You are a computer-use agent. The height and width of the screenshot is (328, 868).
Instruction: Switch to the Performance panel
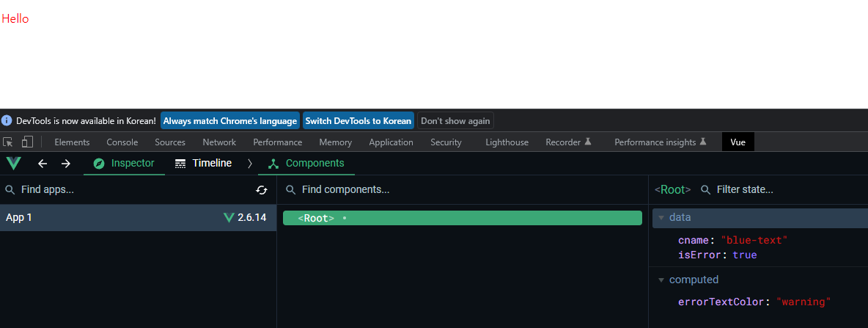(278, 142)
